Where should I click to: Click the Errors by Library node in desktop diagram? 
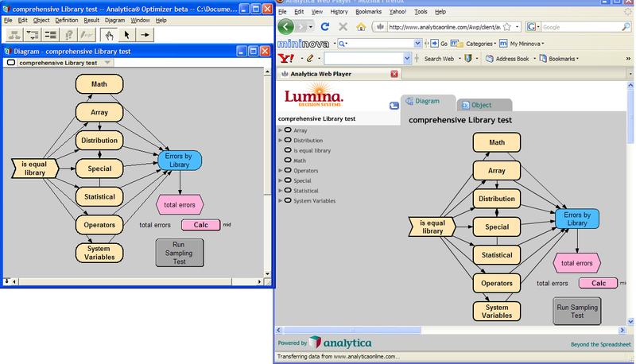(180, 161)
